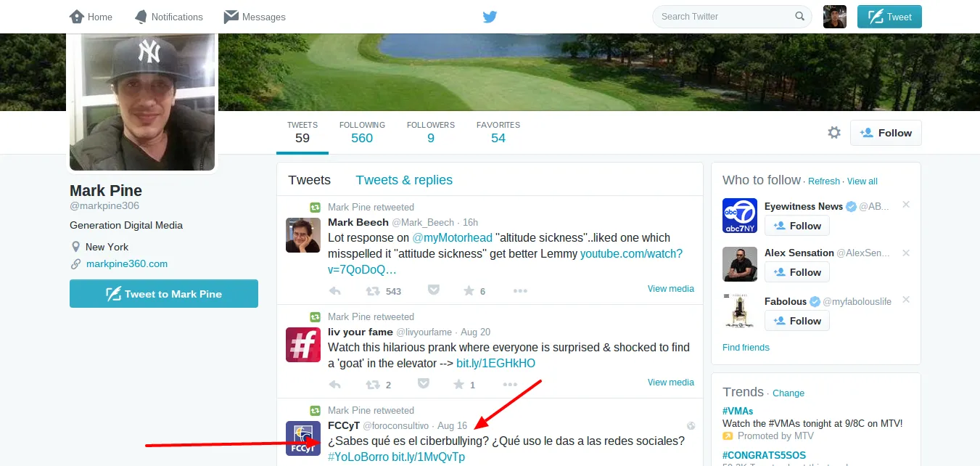Reply to Mark Beech's tweet

point(334,290)
